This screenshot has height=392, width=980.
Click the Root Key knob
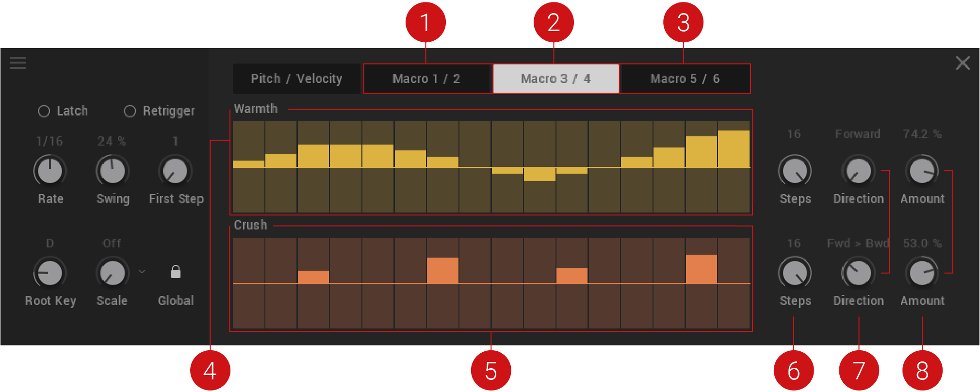click(x=50, y=273)
